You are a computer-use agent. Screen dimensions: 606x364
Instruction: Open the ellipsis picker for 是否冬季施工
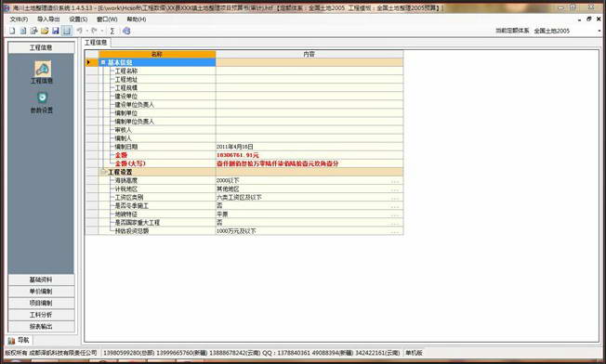coord(395,206)
